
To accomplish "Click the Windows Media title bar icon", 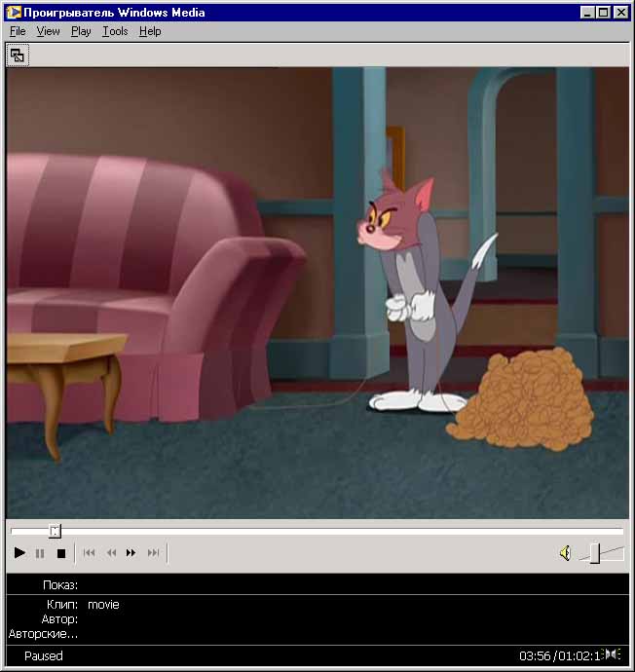I will [x=15, y=13].
